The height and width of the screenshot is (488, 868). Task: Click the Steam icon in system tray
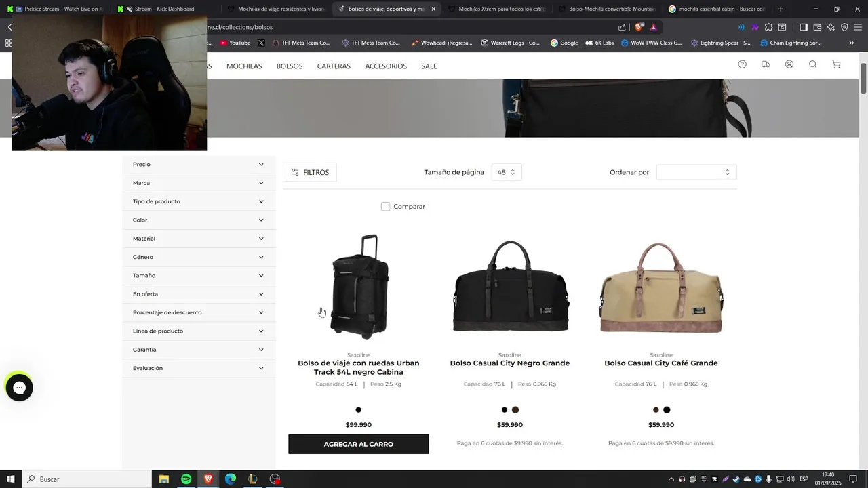coord(736,479)
